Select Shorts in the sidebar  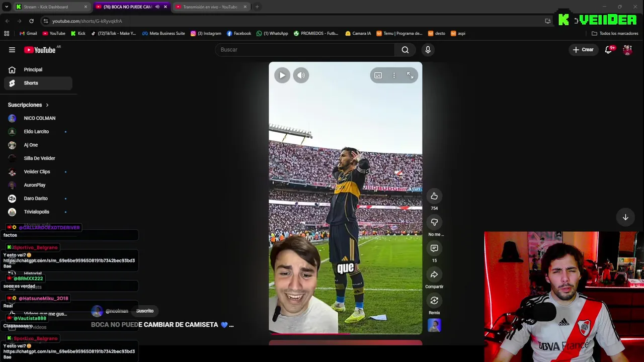(38, 83)
